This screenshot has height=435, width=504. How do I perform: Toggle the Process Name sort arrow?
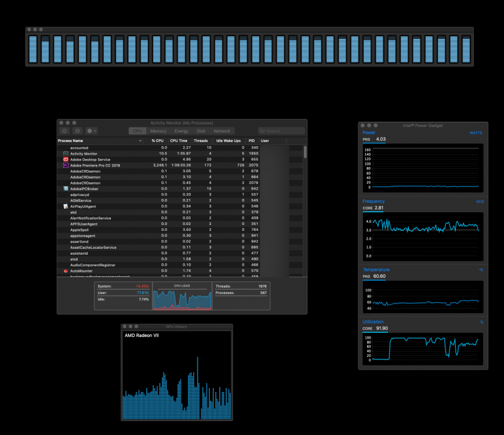pyautogui.click(x=140, y=141)
